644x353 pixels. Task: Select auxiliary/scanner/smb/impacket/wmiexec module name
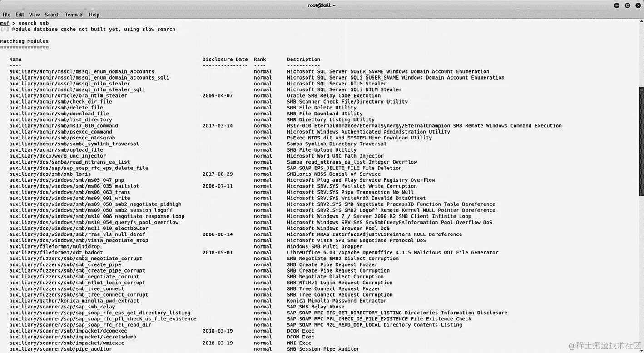[67, 343]
